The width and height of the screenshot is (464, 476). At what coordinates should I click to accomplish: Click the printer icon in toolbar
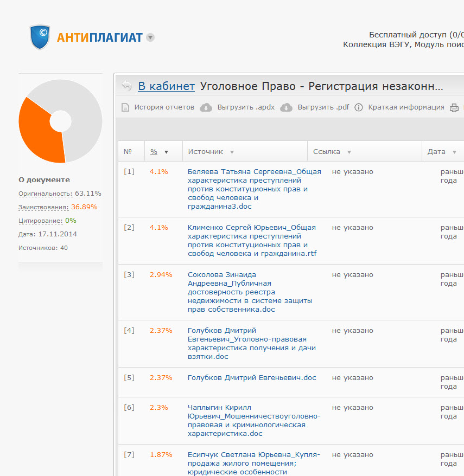(454, 108)
